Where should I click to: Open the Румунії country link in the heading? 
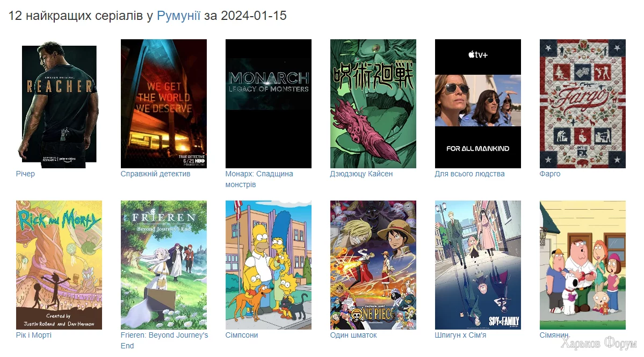pyautogui.click(x=179, y=16)
